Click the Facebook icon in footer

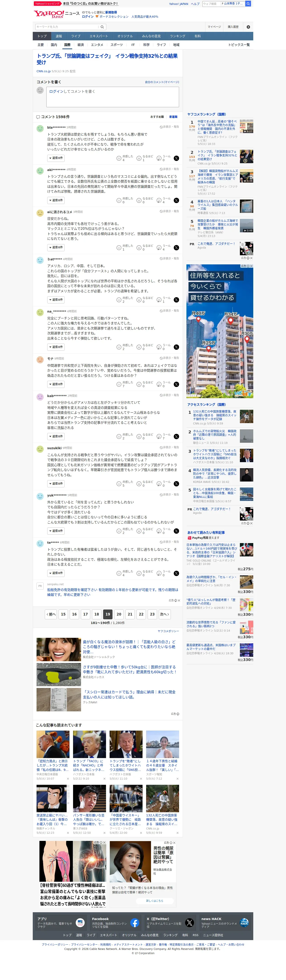coord(135,923)
